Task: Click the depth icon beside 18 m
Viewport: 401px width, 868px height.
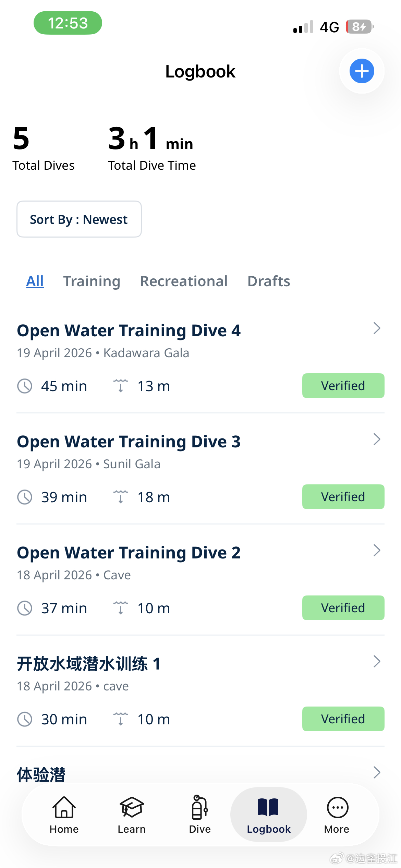Action: click(121, 497)
